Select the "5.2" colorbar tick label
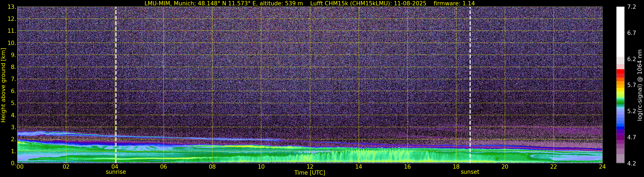644x177 pixels. tap(632, 111)
